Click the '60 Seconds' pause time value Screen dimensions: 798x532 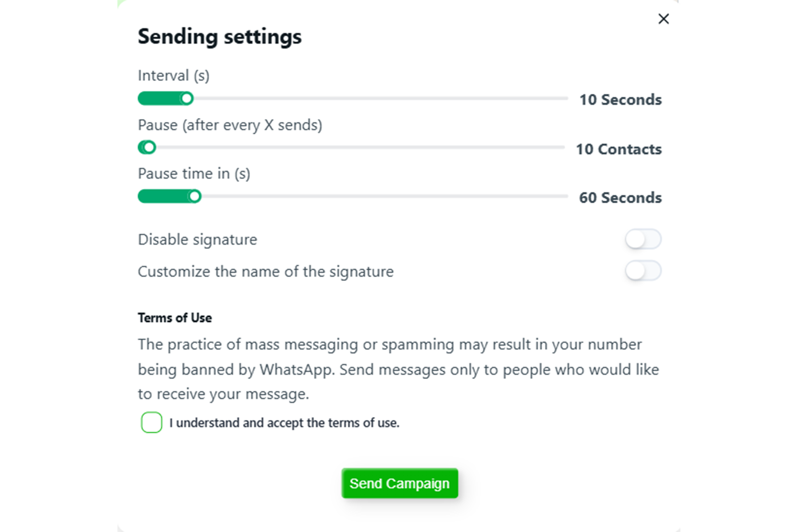pyautogui.click(x=620, y=198)
